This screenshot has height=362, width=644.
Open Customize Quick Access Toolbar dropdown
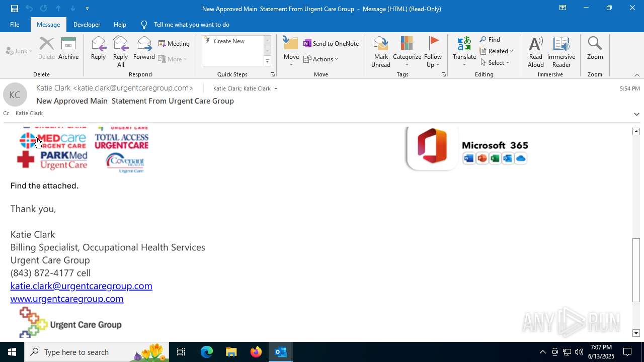click(x=88, y=9)
